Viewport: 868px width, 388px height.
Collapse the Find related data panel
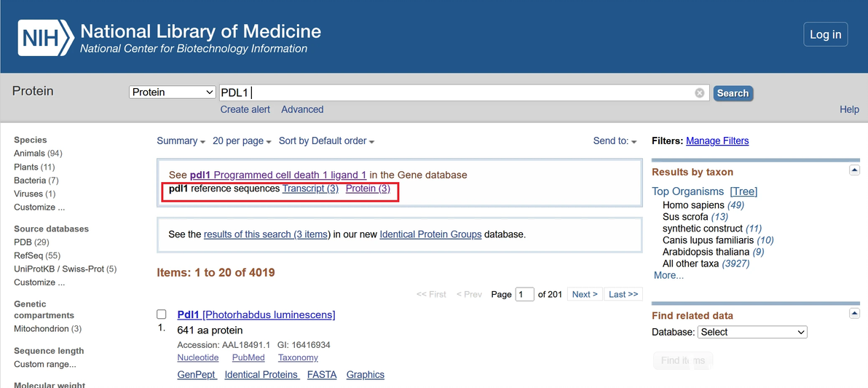coord(854,313)
